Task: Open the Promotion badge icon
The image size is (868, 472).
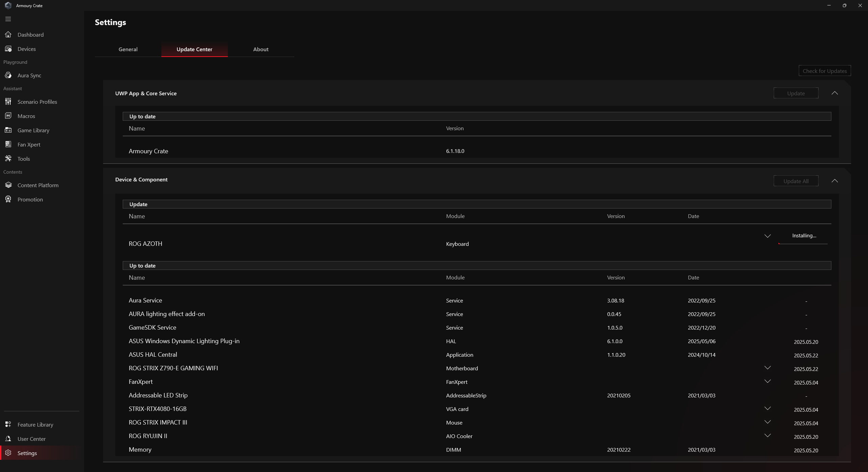Action: 8,199
